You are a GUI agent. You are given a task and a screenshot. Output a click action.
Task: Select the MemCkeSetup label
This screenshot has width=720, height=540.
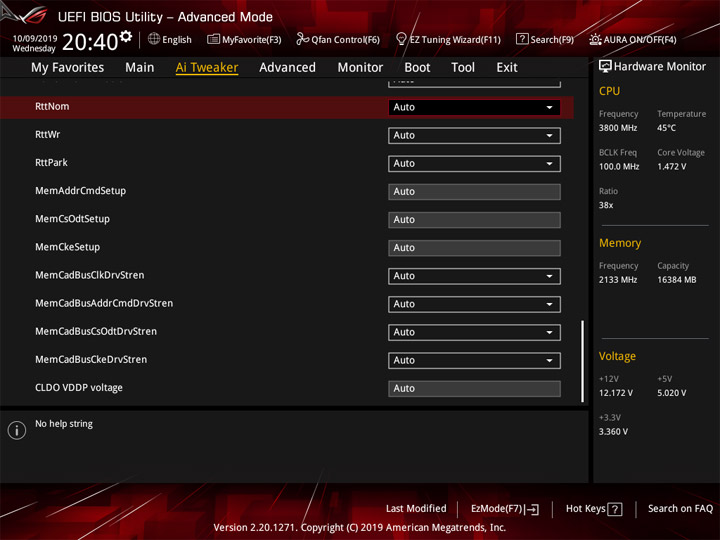coord(68,247)
